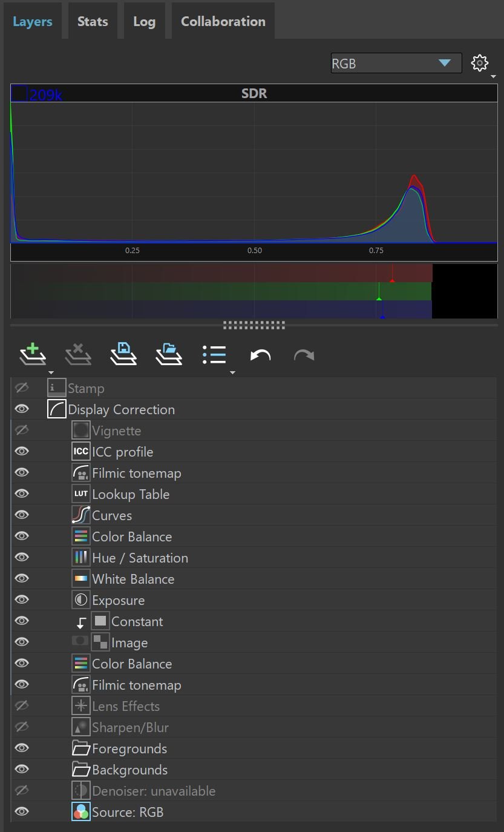Switch to the Layers tab
Image resolution: width=504 pixels, height=832 pixels.
pyautogui.click(x=33, y=21)
